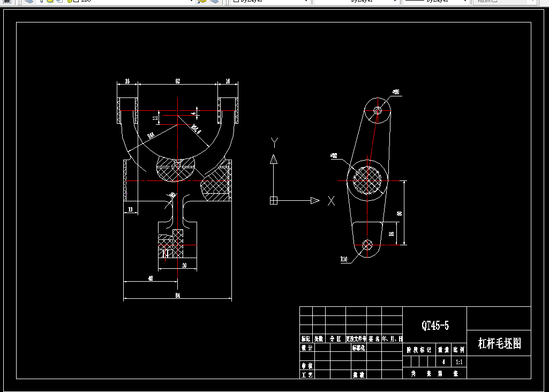Click the 30 dimension under the base block
Image resolution: width=549 pixels, height=392 pixels.
[x=184, y=265]
